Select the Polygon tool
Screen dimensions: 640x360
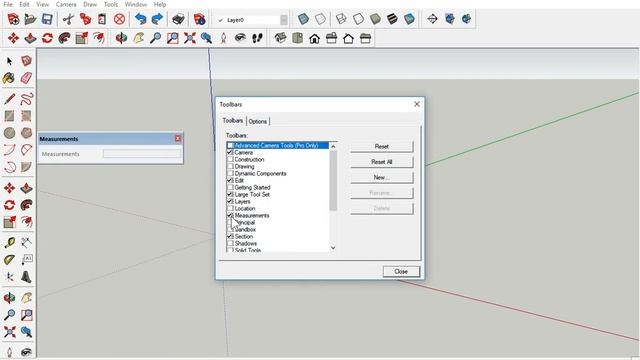[26, 133]
